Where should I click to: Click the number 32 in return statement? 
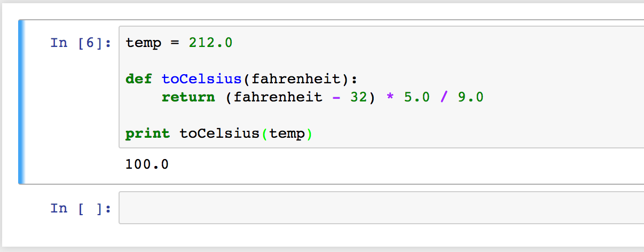pos(359,97)
